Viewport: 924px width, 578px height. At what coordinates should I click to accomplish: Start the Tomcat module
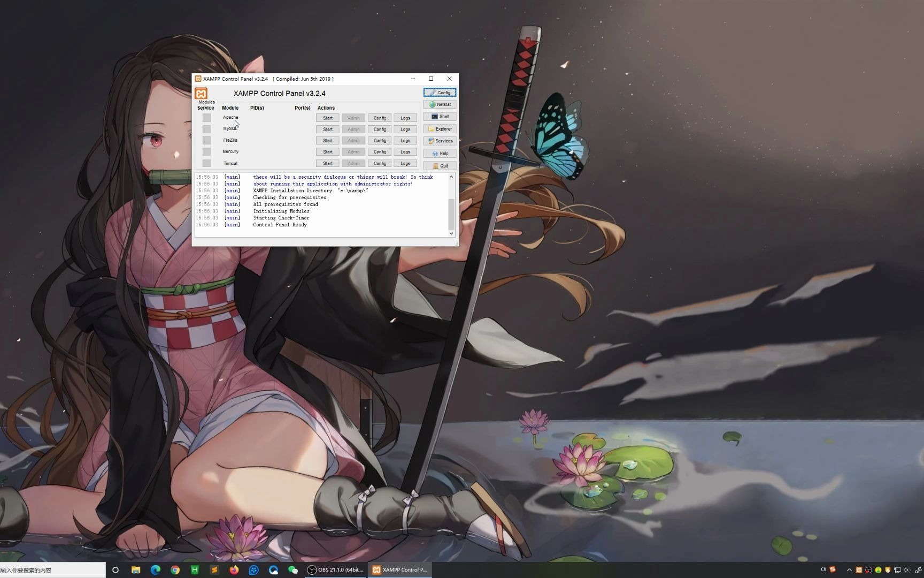328,163
